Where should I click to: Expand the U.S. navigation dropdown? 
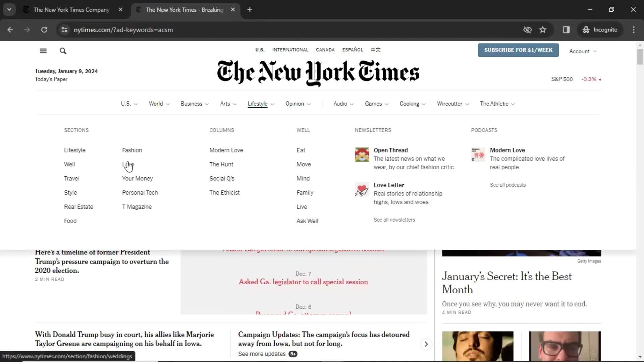pos(129,104)
